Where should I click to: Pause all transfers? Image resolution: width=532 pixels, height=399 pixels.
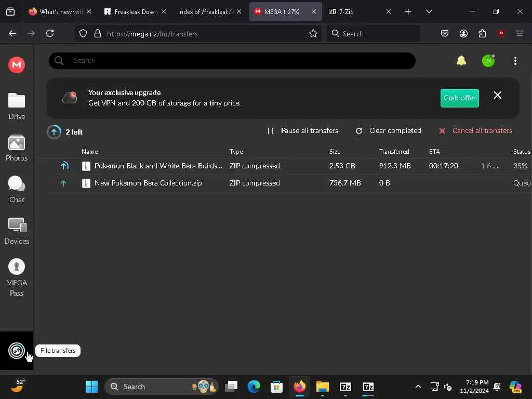(x=303, y=130)
